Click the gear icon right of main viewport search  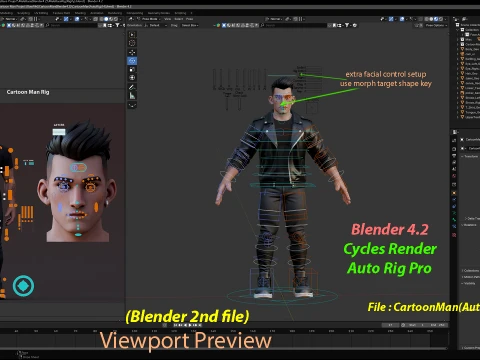[x=355, y=25]
